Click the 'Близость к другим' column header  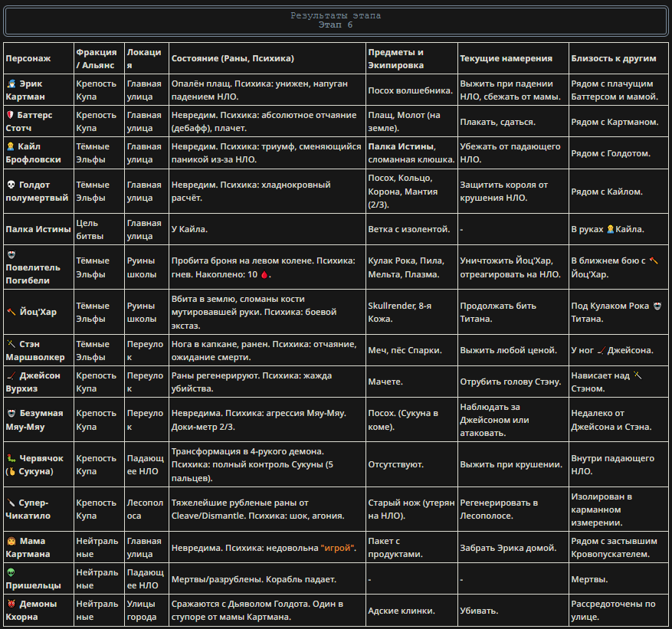[x=619, y=58]
